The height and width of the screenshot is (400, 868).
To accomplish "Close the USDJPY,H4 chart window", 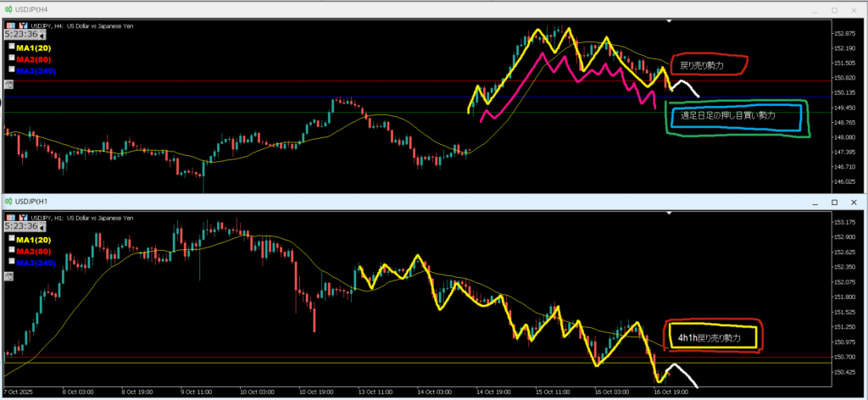I will tap(853, 10).
